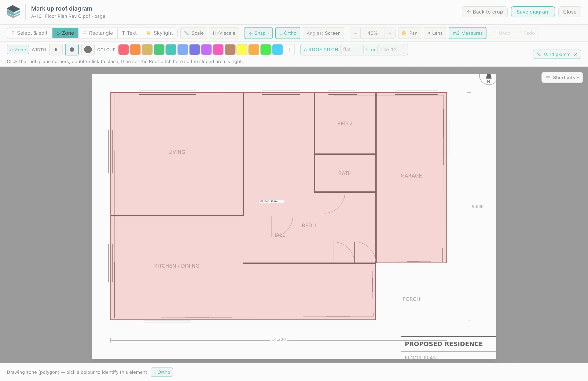Click the Undo button
This screenshot has height=381, width=588.
(502, 33)
